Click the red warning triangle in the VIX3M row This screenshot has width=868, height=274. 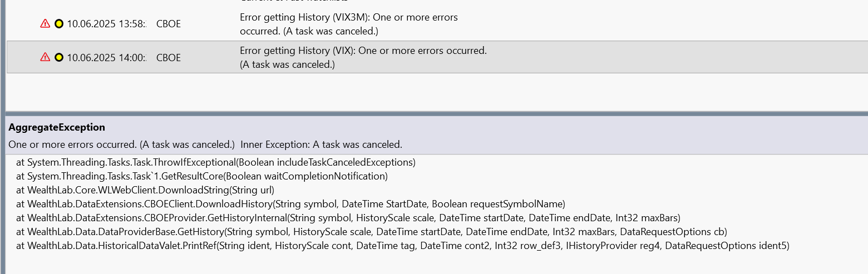click(45, 24)
